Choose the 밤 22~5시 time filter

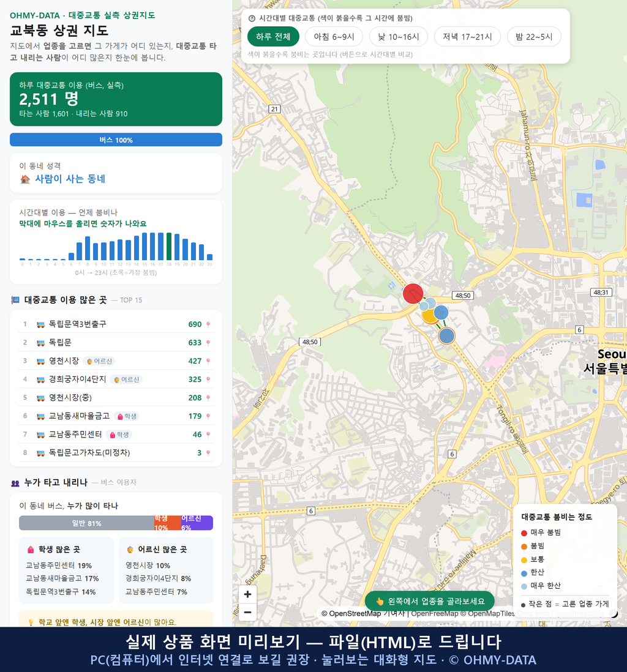[x=534, y=37]
